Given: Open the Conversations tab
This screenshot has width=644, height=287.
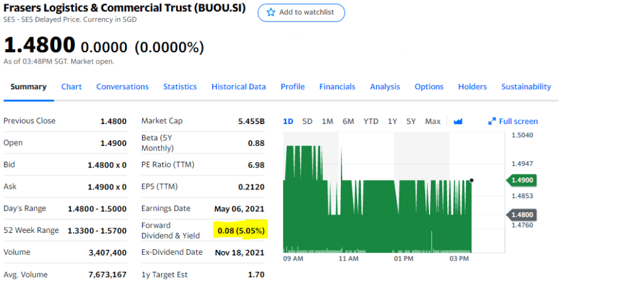Looking at the screenshot, I should point(123,87).
